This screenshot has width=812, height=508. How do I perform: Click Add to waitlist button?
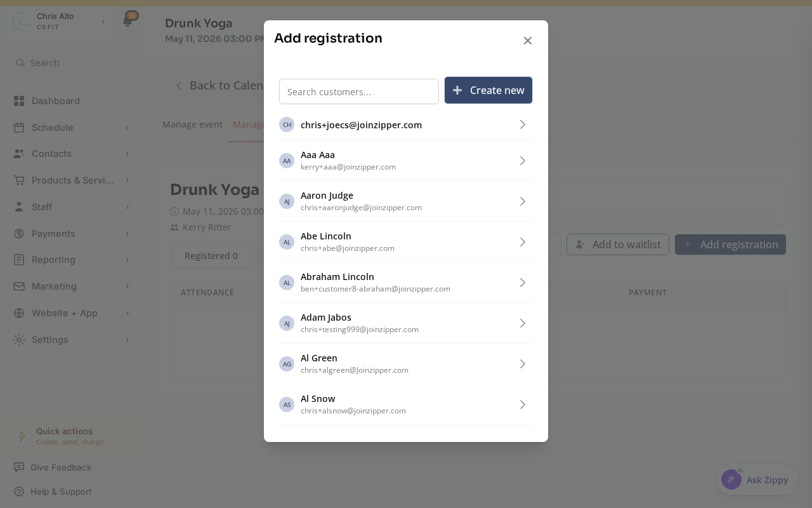click(x=618, y=244)
